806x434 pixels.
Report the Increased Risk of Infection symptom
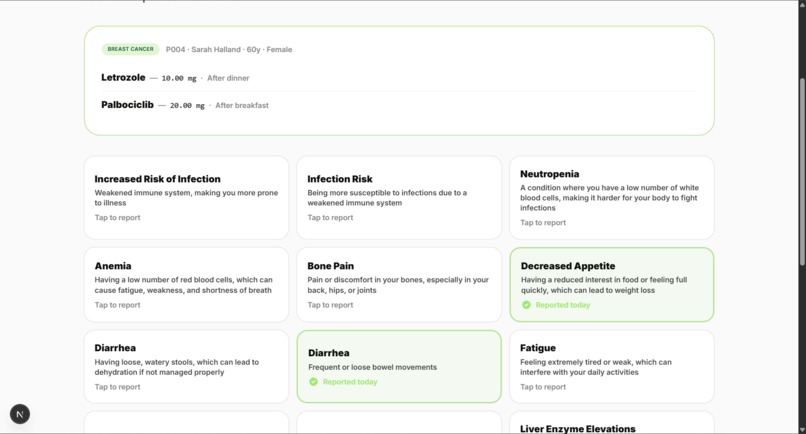(187, 198)
